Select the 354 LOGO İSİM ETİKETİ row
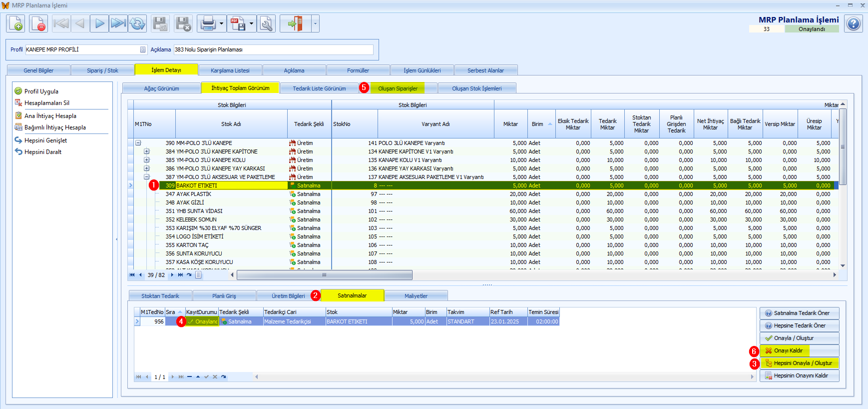This screenshot has height=409, width=868. (x=483, y=236)
